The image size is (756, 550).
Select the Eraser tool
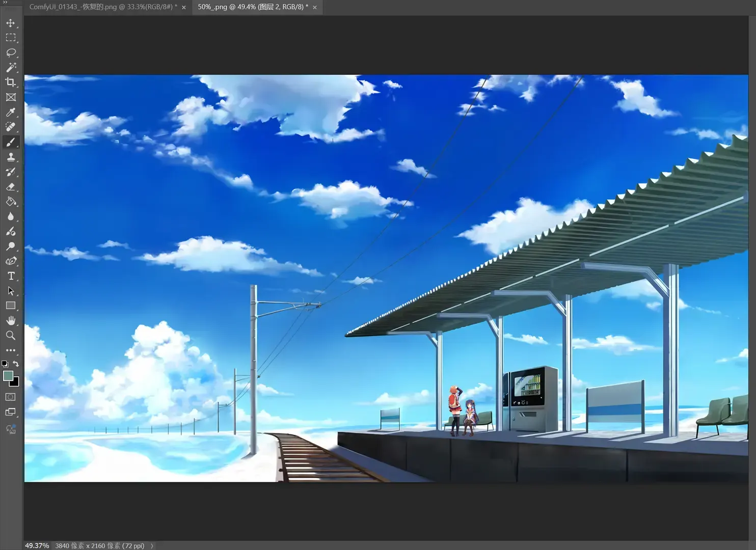click(x=11, y=187)
